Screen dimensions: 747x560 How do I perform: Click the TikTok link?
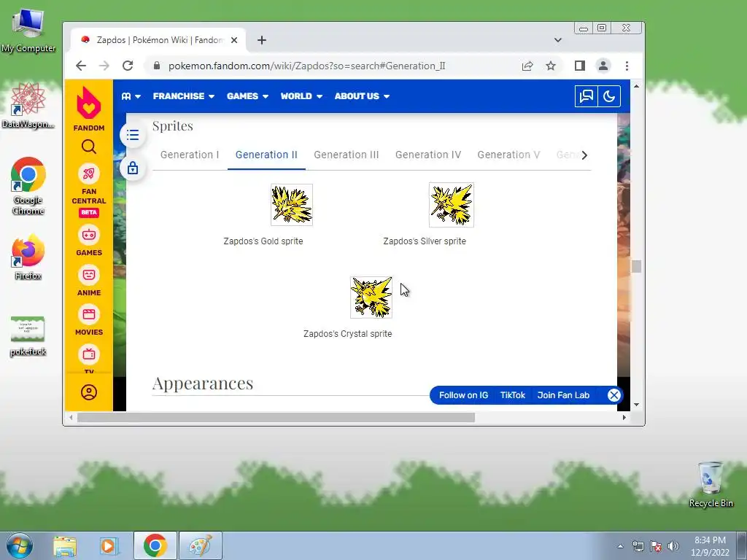click(x=513, y=395)
